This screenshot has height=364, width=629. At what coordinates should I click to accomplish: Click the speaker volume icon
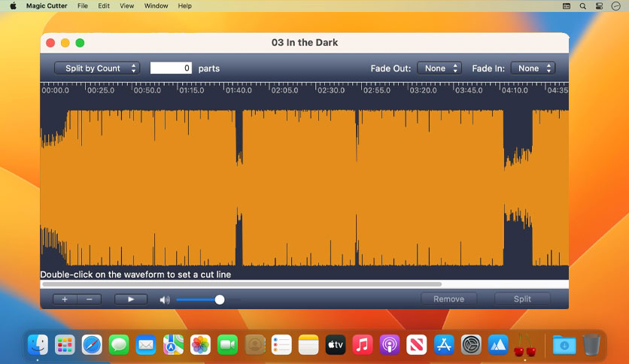165,300
